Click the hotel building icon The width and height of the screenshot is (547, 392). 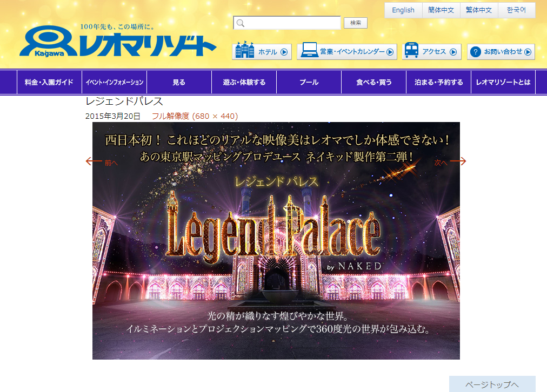244,50
